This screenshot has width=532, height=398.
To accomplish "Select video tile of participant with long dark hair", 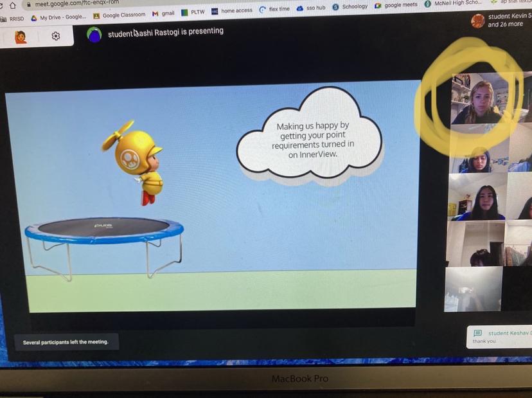I will point(477,198).
